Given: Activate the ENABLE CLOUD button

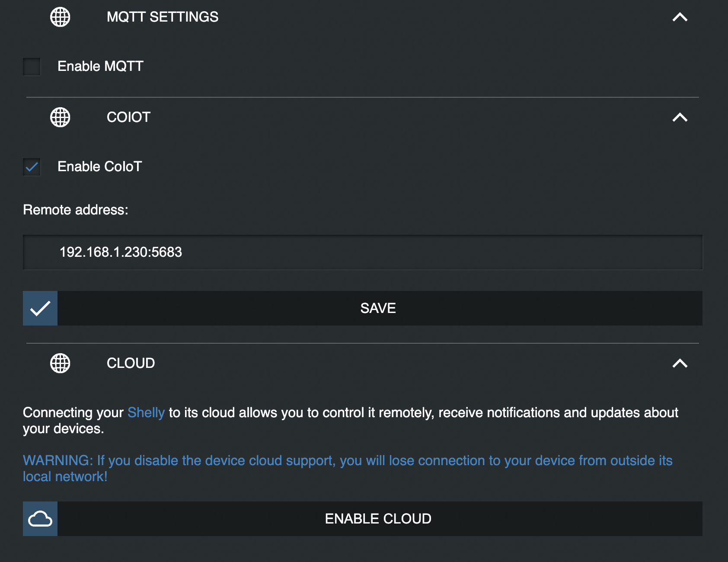Looking at the screenshot, I should coord(378,518).
